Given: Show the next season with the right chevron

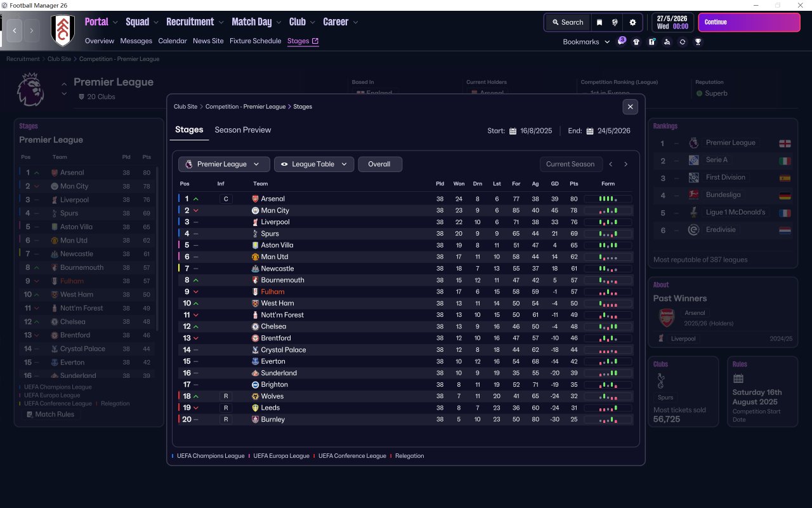Looking at the screenshot, I should point(625,164).
